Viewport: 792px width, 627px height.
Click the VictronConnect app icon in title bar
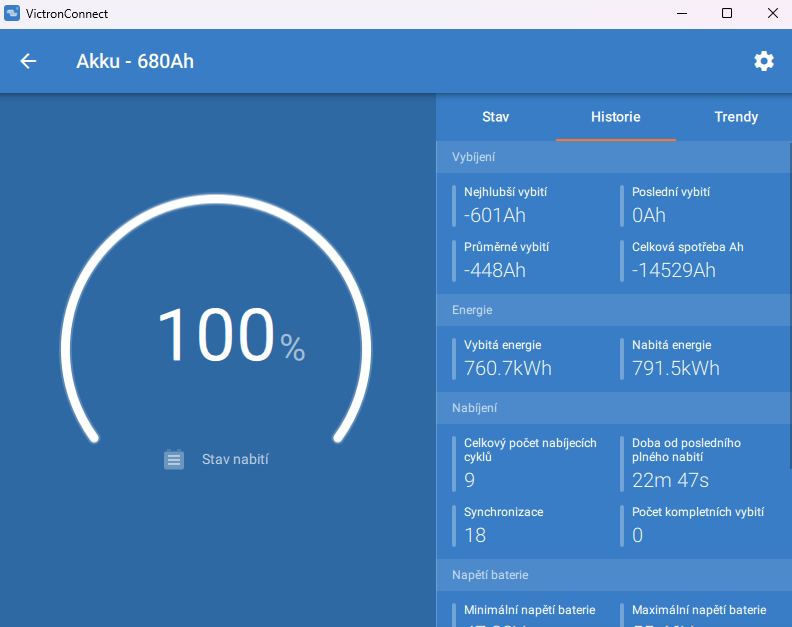(x=12, y=14)
